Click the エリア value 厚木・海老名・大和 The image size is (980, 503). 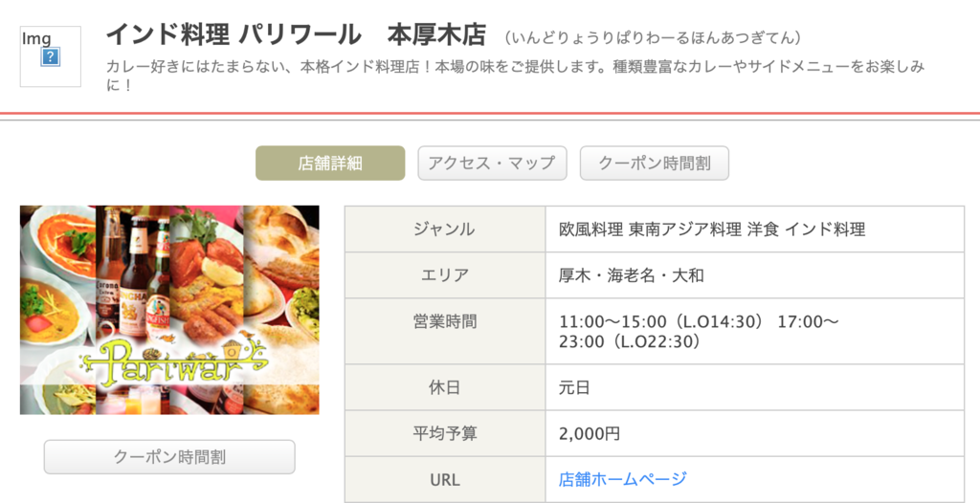[632, 275]
